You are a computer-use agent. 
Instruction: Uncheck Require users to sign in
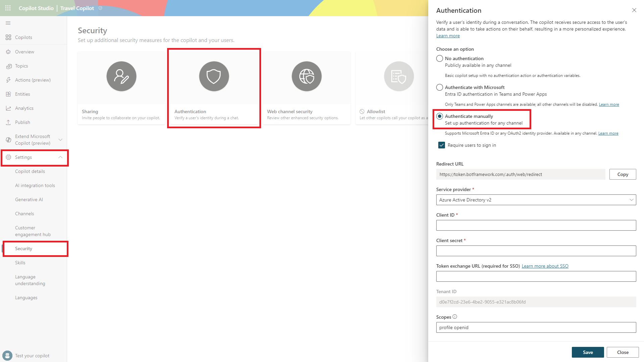(442, 145)
